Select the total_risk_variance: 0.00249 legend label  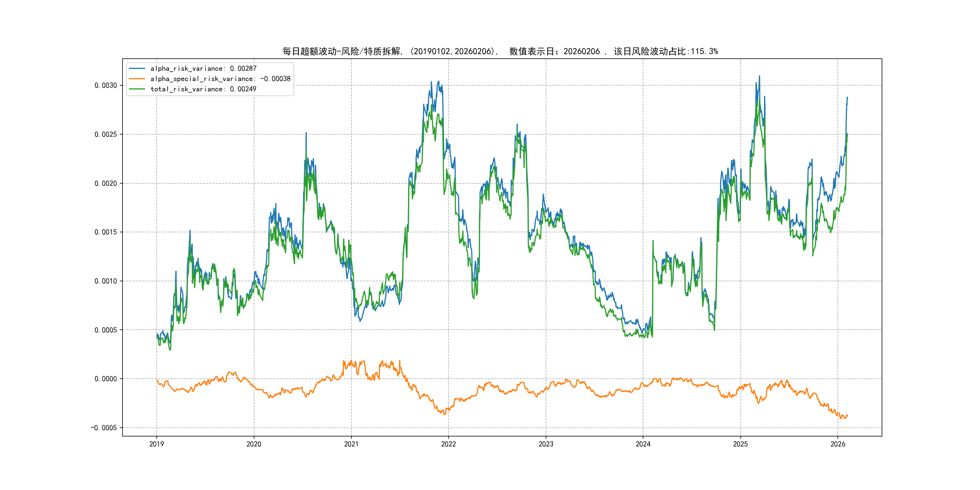(204, 89)
